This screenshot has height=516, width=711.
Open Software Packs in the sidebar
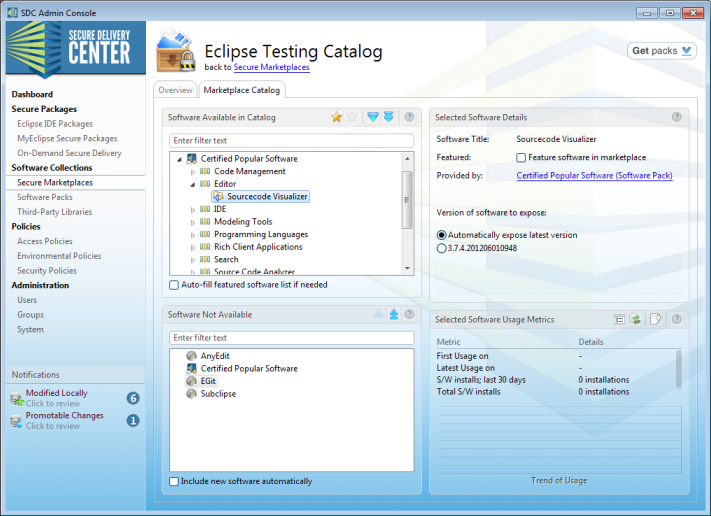(x=45, y=198)
